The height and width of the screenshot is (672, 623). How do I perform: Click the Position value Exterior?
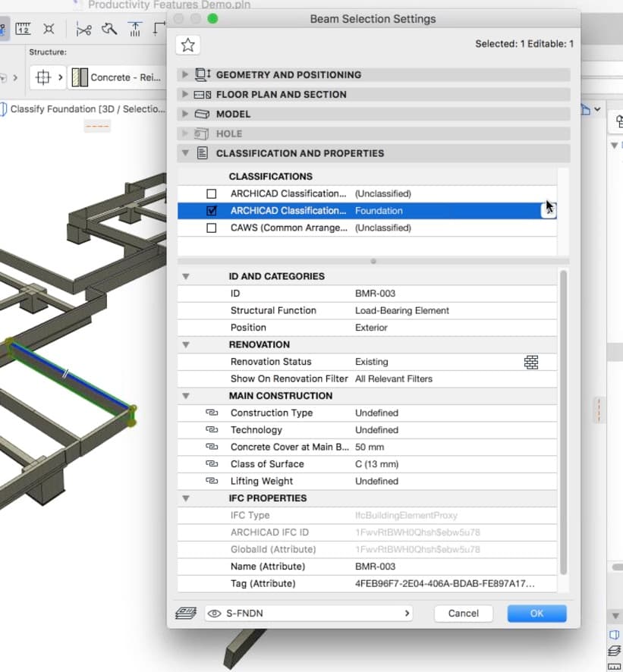coord(371,328)
